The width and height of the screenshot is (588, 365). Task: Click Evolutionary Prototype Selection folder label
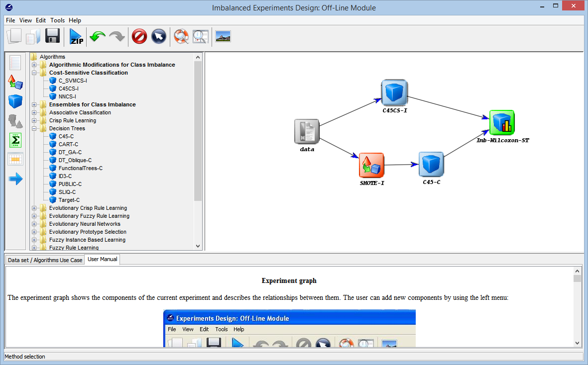click(88, 232)
